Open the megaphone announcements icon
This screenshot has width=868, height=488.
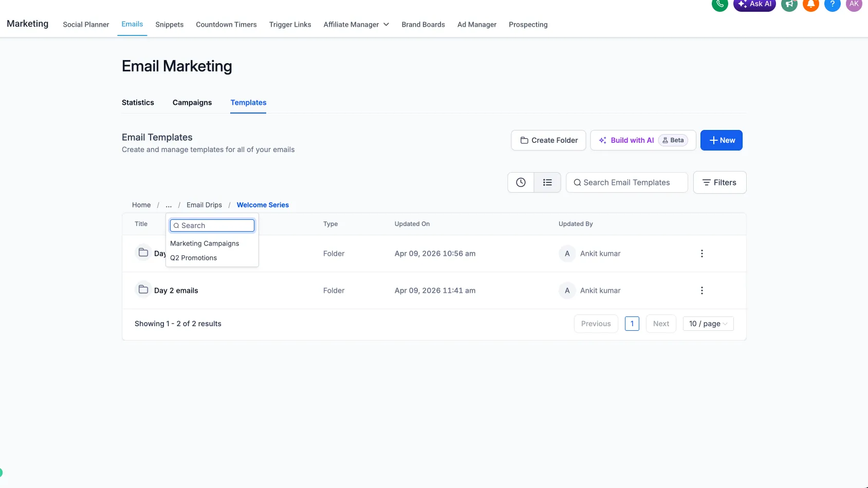(x=789, y=5)
